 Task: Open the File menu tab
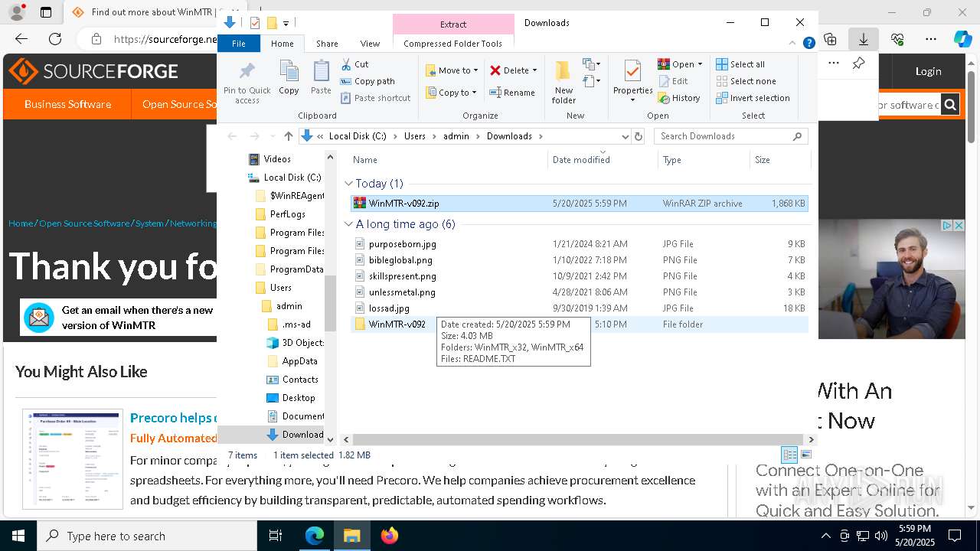(239, 44)
